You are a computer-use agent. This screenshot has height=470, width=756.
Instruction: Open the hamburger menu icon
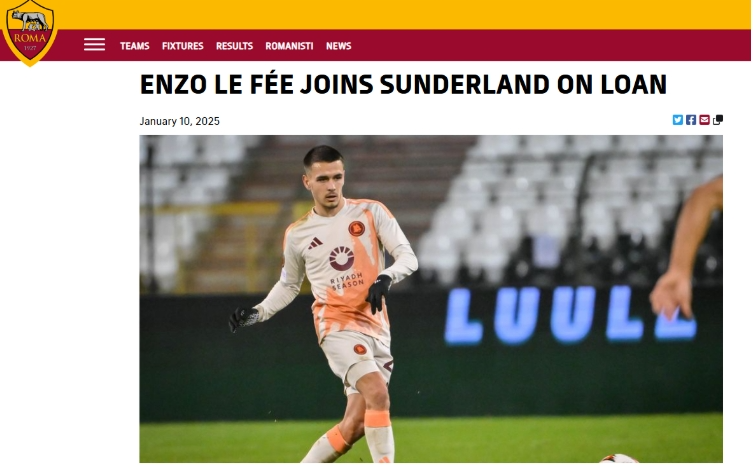coord(94,45)
